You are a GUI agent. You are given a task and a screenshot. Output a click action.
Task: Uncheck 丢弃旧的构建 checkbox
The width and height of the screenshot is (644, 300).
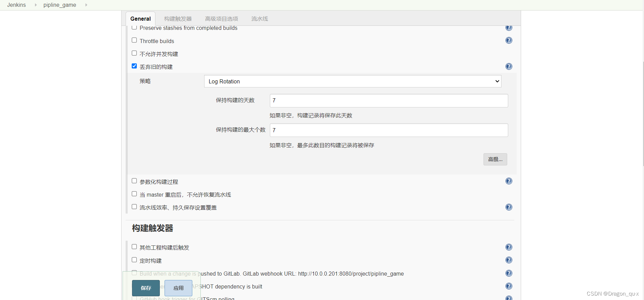[x=134, y=66]
